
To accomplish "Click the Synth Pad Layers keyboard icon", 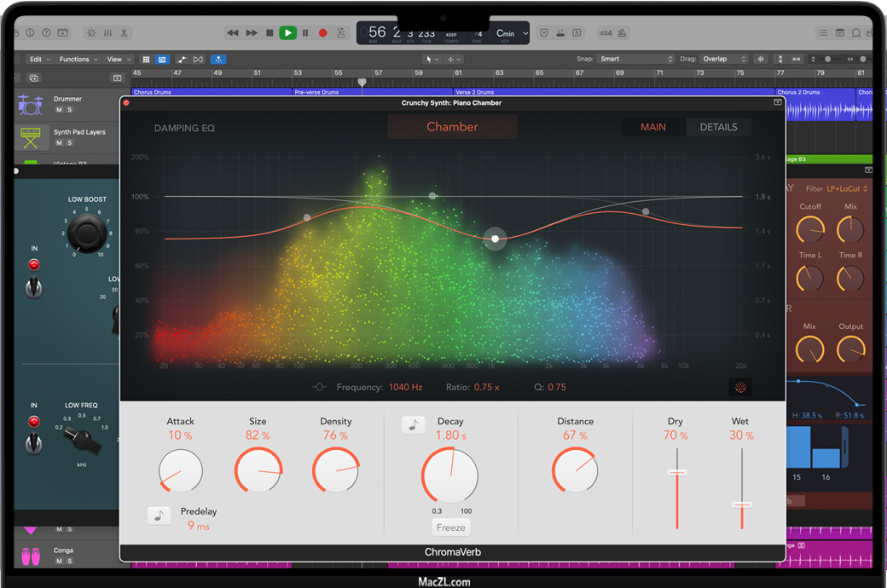I will (31, 136).
